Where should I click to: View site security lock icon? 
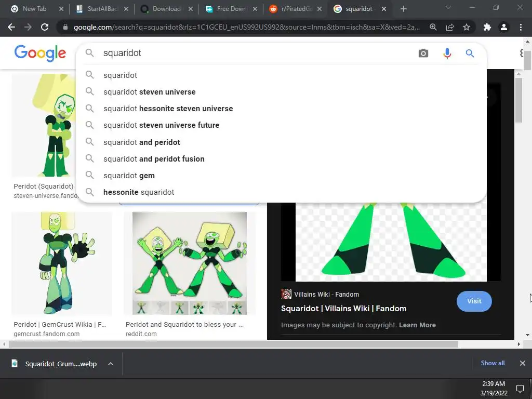[x=65, y=27]
